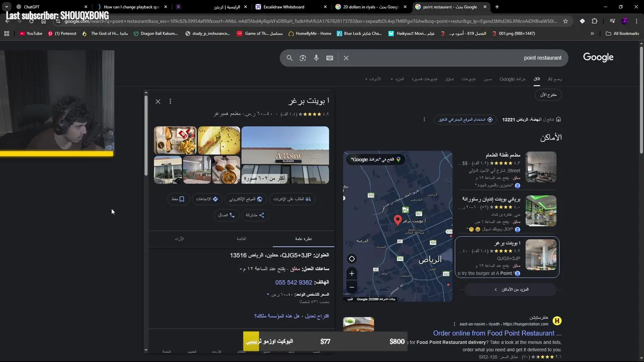Click the Website (الموقع الإلكتروني) button
644x362 pixels.
click(246, 199)
